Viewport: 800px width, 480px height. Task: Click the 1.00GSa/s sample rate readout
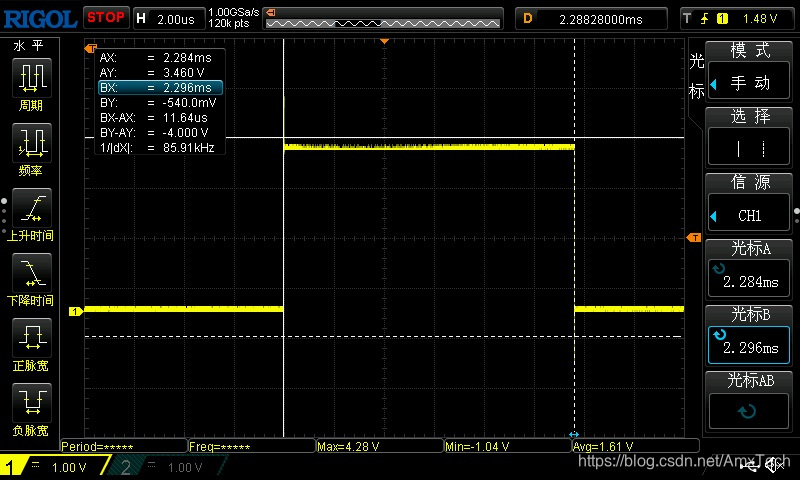[233, 12]
